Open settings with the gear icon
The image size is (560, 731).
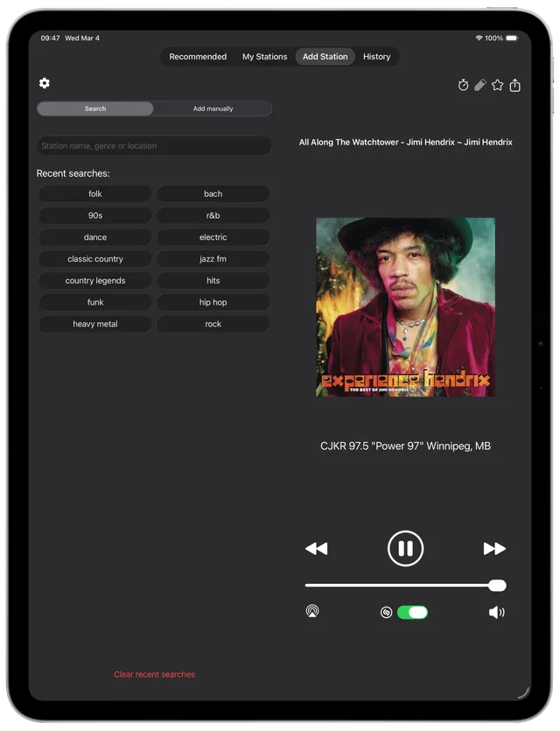tap(45, 83)
